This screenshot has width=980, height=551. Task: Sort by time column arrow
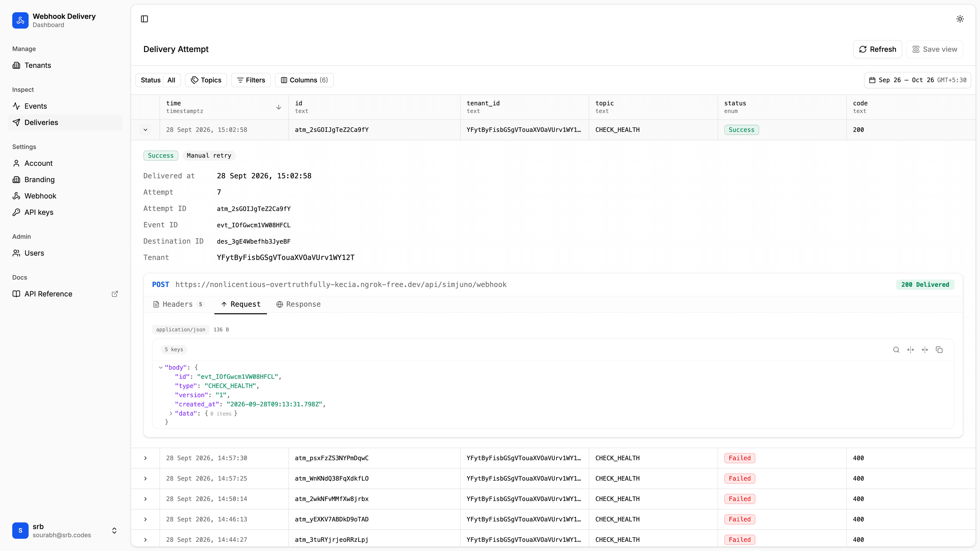[278, 107]
